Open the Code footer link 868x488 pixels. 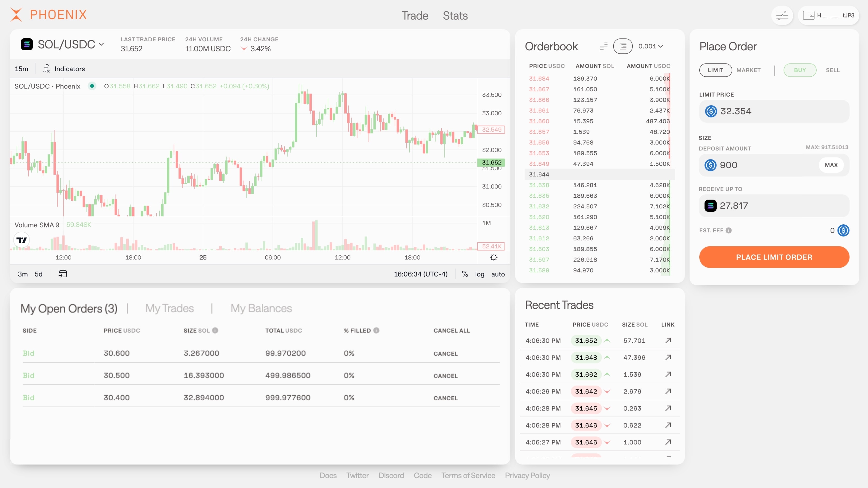[x=423, y=475]
